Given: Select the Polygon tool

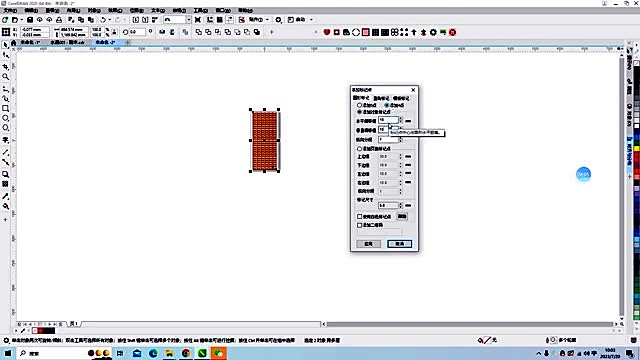Looking at the screenshot, I should [x=5, y=128].
